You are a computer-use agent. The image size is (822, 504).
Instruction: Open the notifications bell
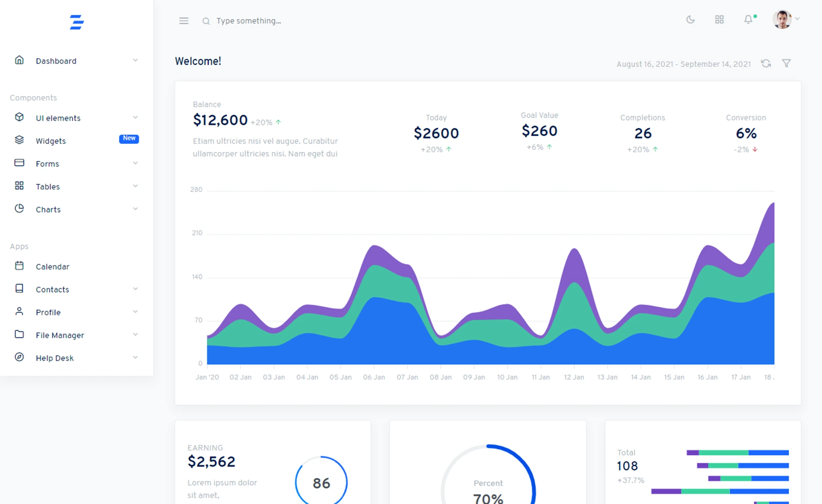(748, 20)
